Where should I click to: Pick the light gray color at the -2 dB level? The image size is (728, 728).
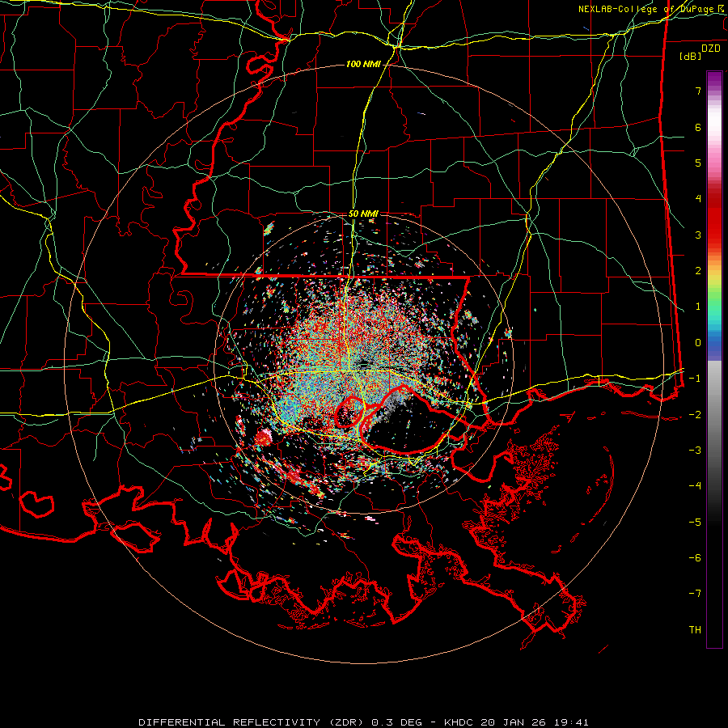pos(714,415)
